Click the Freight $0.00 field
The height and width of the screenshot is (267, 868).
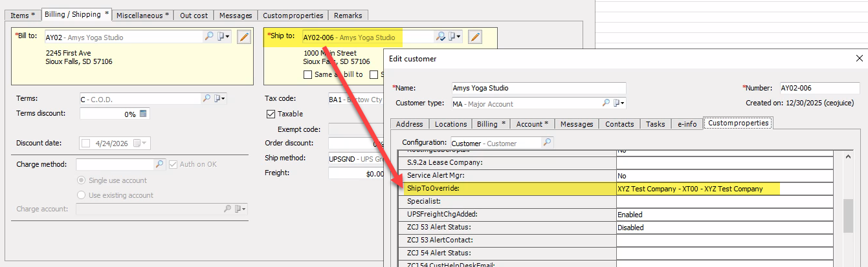point(357,173)
